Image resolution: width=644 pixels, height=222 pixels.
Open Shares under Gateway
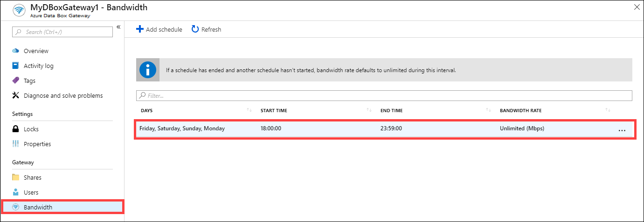pos(33,177)
